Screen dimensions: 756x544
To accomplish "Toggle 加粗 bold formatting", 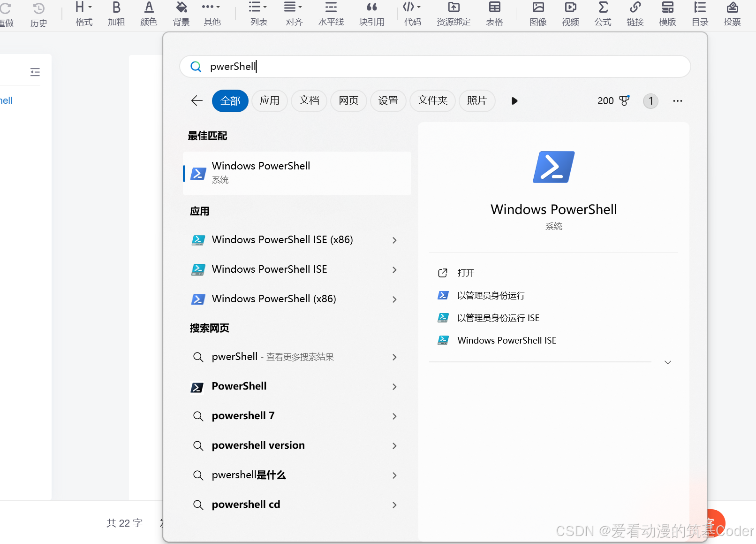I will [x=116, y=14].
